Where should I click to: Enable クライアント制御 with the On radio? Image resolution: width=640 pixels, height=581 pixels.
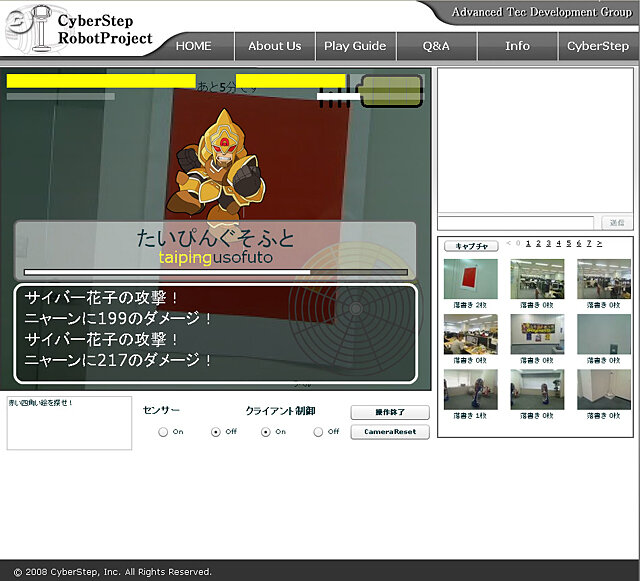tap(266, 432)
